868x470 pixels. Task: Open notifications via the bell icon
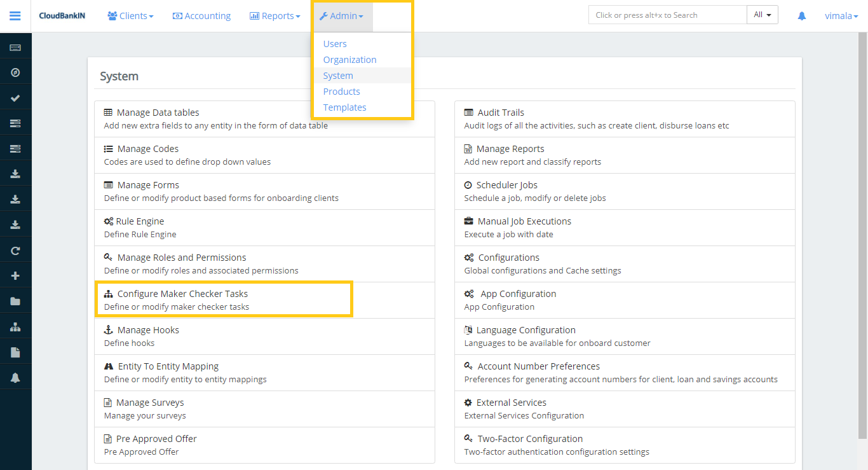(x=801, y=15)
